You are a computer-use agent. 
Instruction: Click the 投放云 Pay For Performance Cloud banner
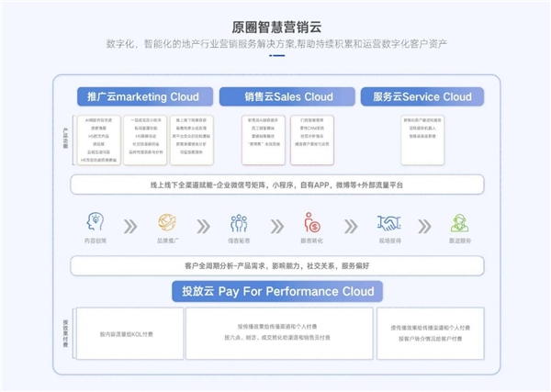tap(276, 292)
